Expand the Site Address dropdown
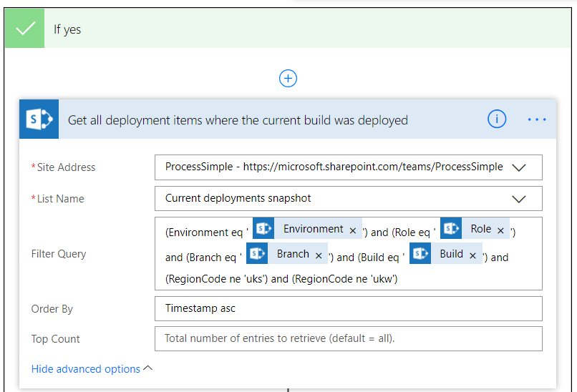The width and height of the screenshot is (577, 392). pyautogui.click(x=520, y=167)
